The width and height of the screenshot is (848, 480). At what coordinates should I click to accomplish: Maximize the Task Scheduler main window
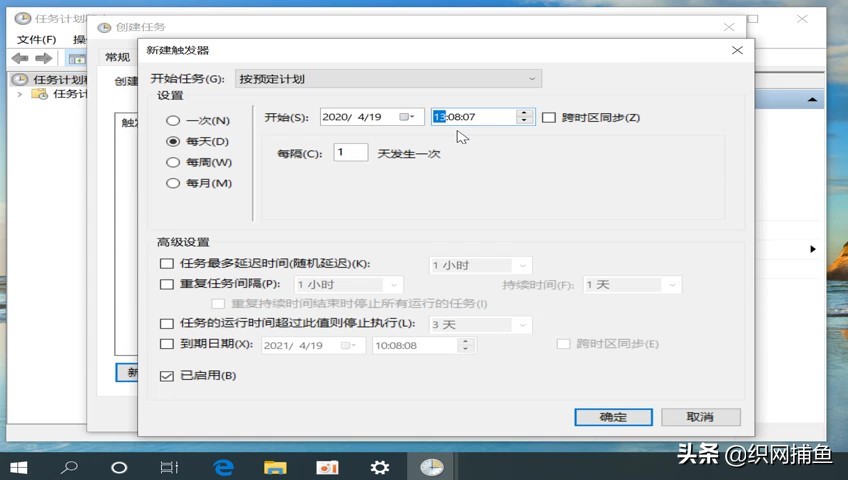pos(753,19)
